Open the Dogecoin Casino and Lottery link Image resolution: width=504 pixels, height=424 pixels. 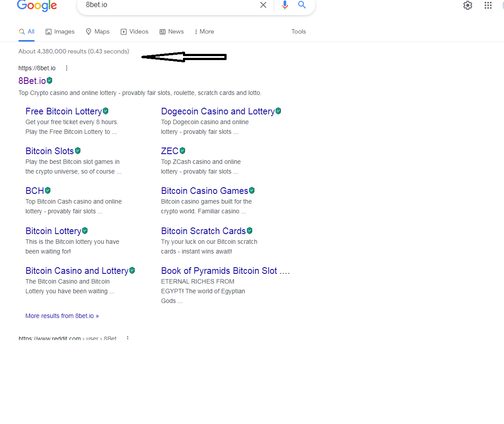(x=218, y=111)
